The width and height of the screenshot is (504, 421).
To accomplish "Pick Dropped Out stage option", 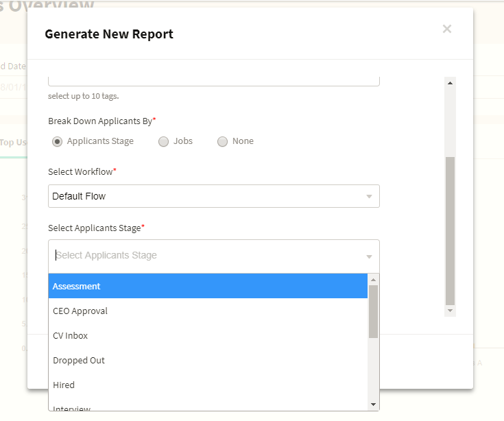I will click(208, 360).
